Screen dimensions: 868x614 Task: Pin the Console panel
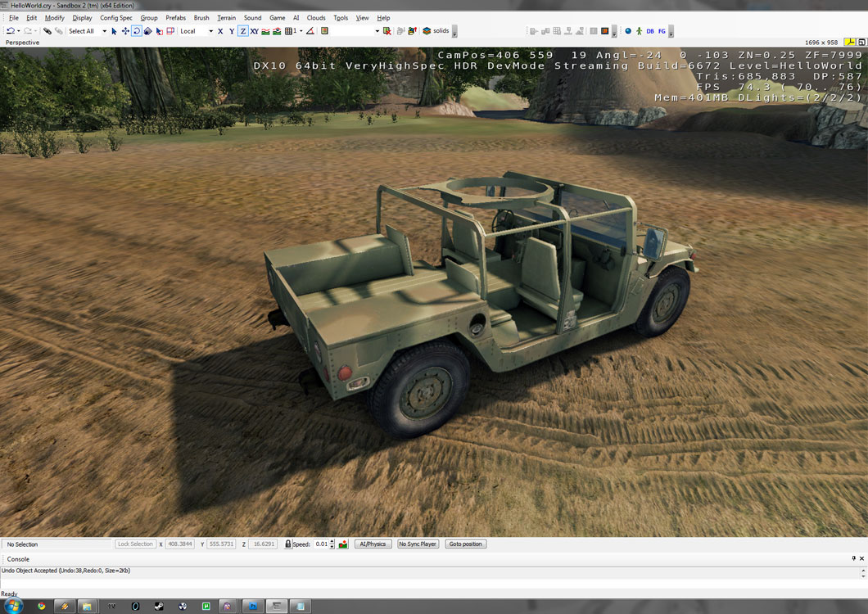click(x=853, y=558)
